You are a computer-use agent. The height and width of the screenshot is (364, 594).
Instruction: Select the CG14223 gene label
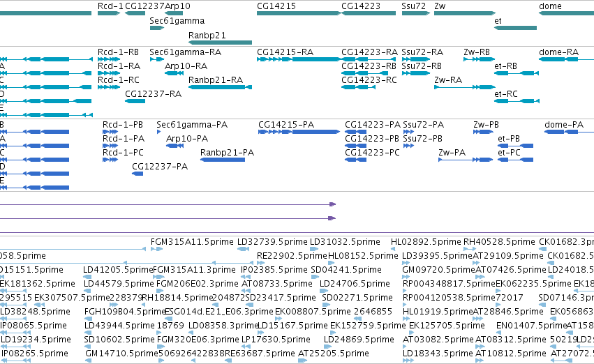click(x=361, y=6)
